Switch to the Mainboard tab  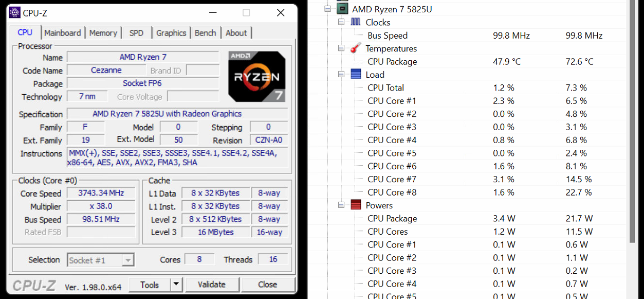(63, 32)
